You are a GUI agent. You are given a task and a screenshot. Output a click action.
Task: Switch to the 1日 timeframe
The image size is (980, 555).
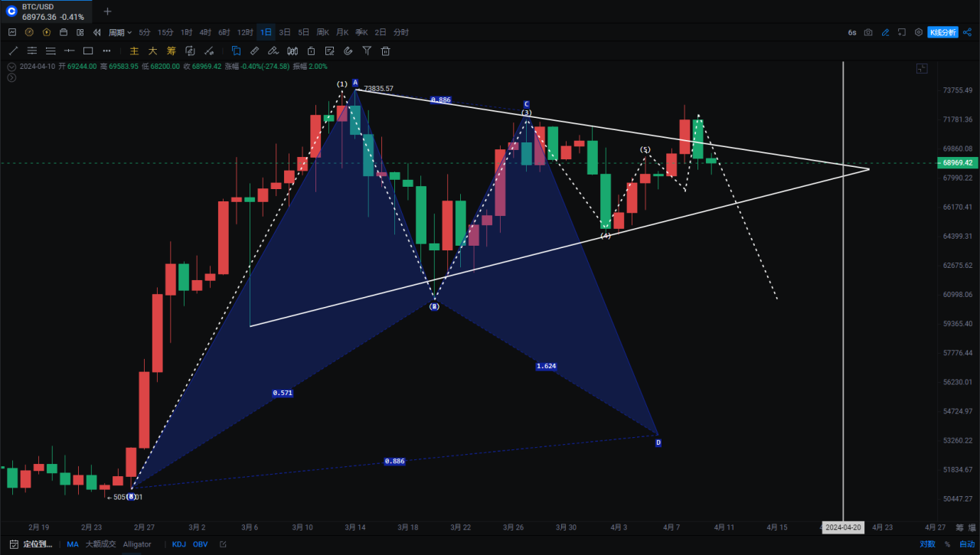coord(266,32)
